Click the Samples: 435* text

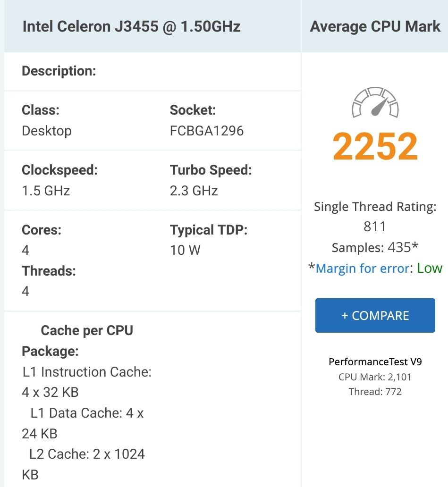tap(375, 248)
